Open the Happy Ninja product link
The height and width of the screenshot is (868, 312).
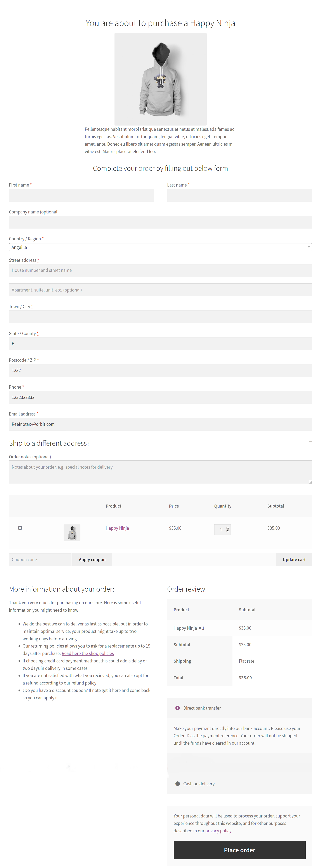(117, 528)
